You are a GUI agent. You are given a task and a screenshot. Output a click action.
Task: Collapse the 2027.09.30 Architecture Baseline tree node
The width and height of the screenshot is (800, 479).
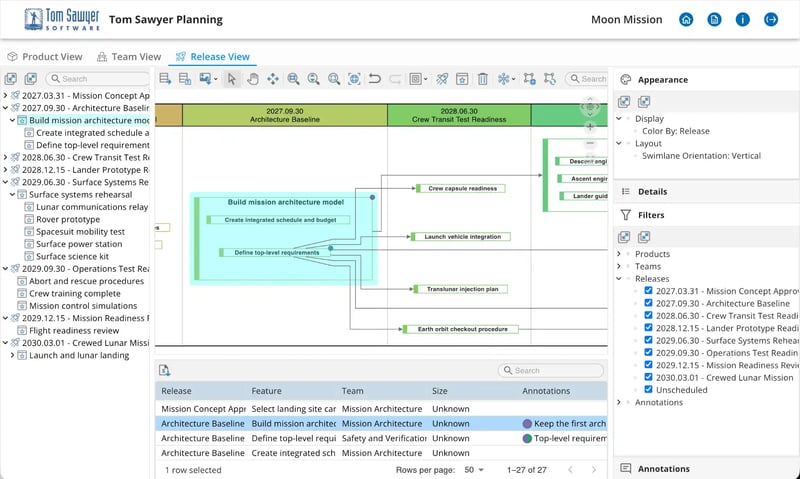5,108
